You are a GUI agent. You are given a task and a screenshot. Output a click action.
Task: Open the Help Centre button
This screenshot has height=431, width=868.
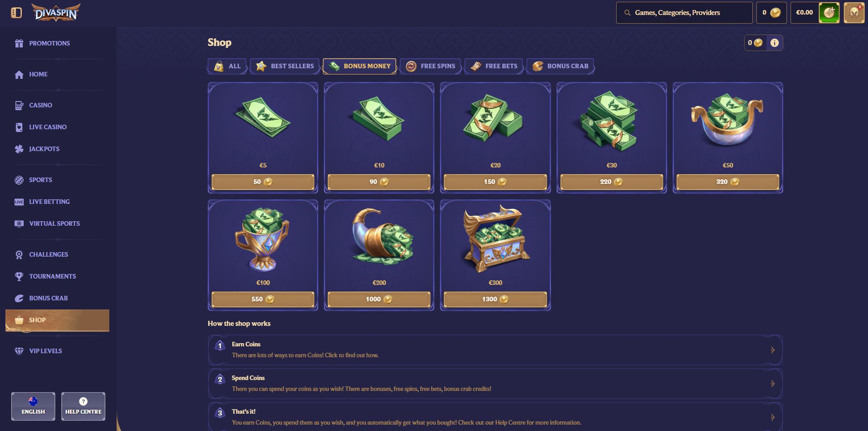83,406
